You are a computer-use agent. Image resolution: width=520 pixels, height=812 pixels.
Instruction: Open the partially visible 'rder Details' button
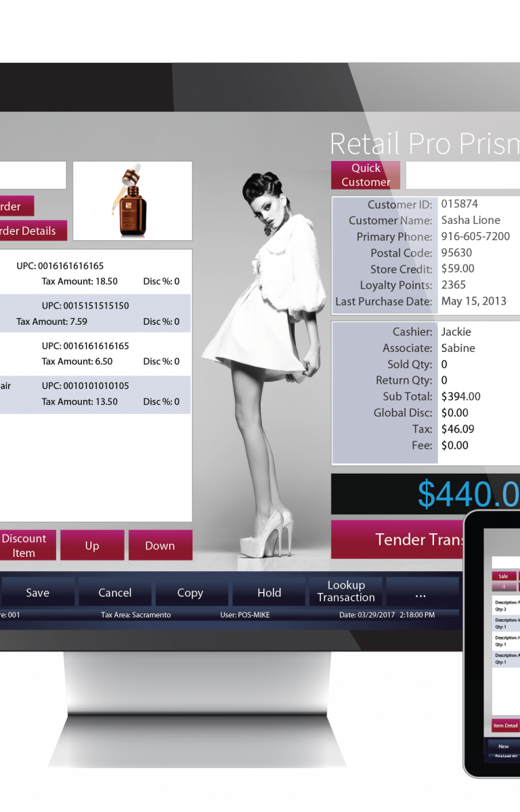click(x=33, y=231)
